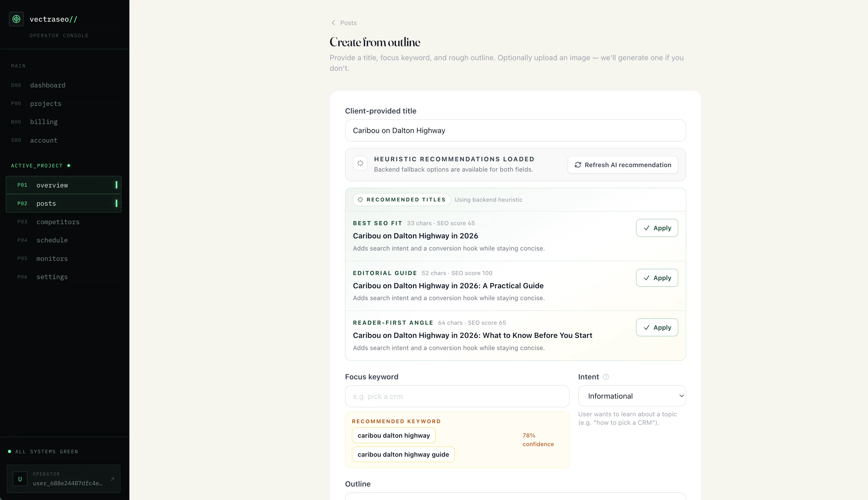Click the 78% confidence text
Viewport: 868px width, 500px height.
tap(538, 440)
